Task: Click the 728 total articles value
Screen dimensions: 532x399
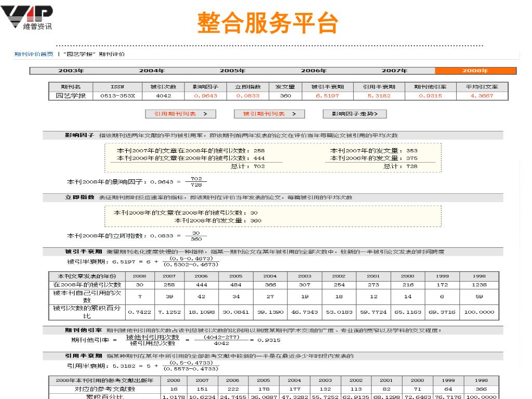Action: click(412, 166)
